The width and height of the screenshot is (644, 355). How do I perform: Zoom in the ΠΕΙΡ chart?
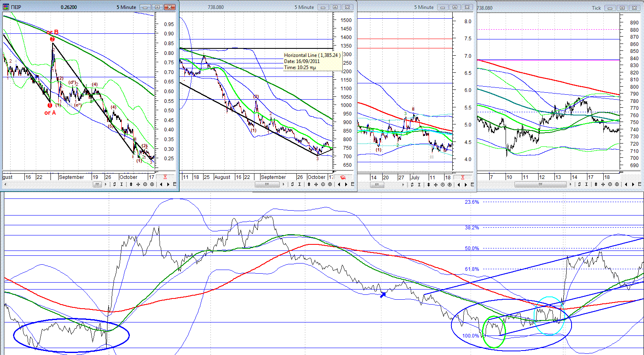[x=152, y=184]
